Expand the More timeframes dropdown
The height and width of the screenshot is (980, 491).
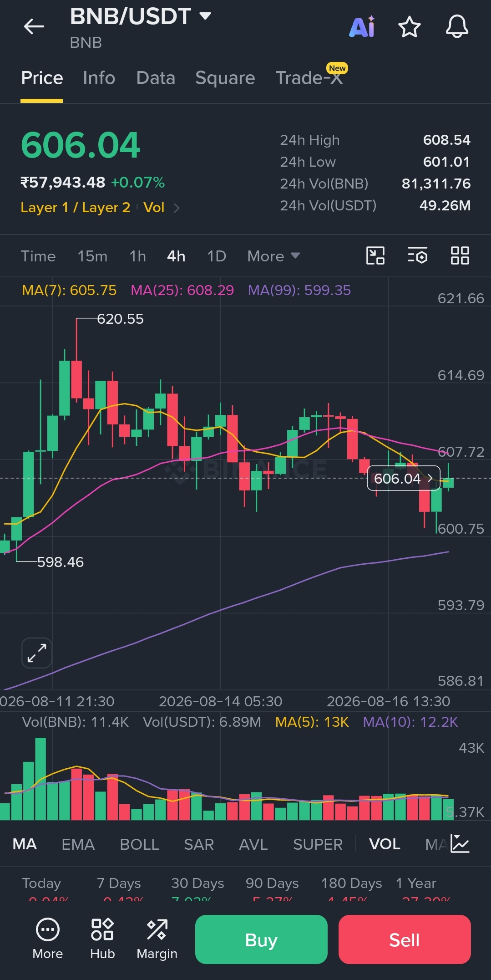coord(273,256)
